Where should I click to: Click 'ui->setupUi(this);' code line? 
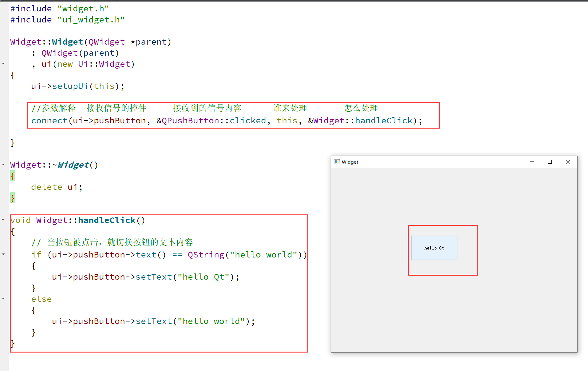pyautogui.click(x=78, y=86)
